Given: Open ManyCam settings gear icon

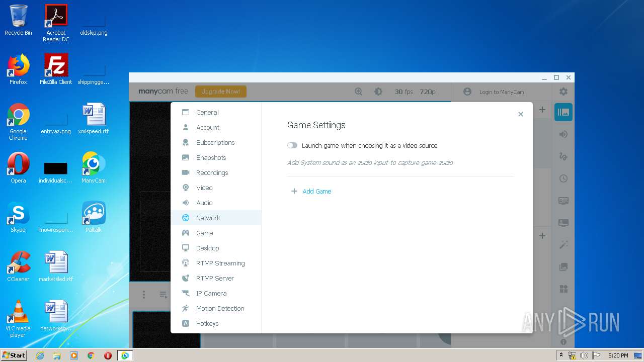Looking at the screenshot, I should (x=563, y=92).
